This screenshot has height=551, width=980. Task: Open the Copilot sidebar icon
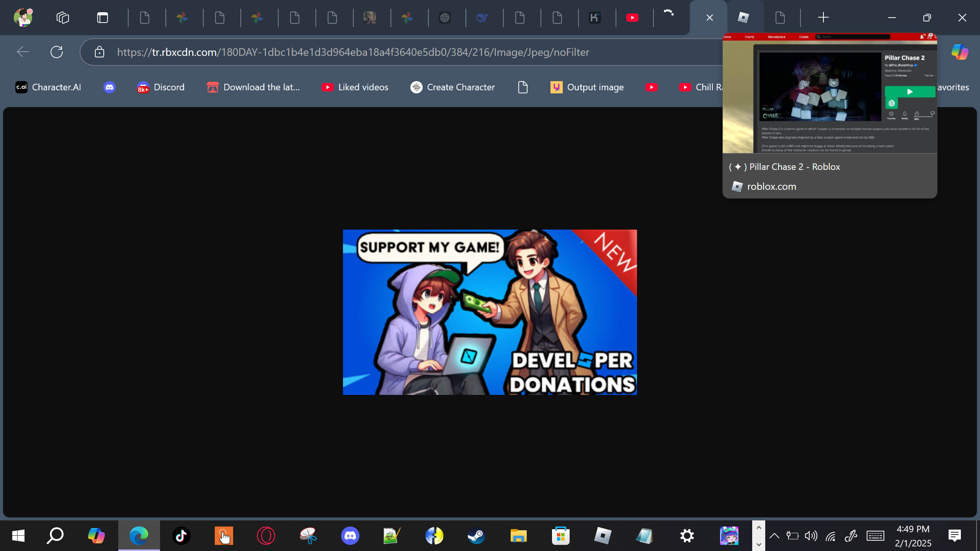(x=959, y=52)
